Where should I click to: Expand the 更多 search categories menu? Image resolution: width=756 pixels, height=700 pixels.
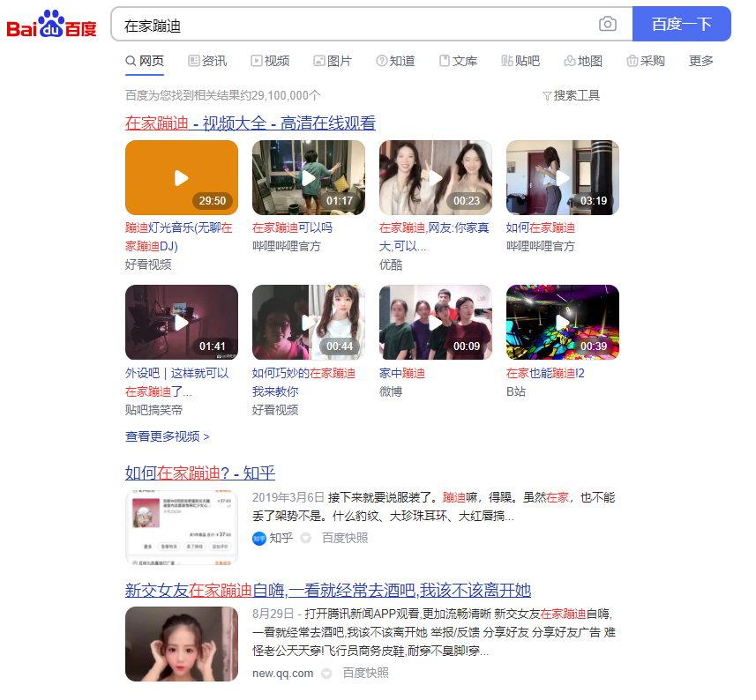point(700,61)
